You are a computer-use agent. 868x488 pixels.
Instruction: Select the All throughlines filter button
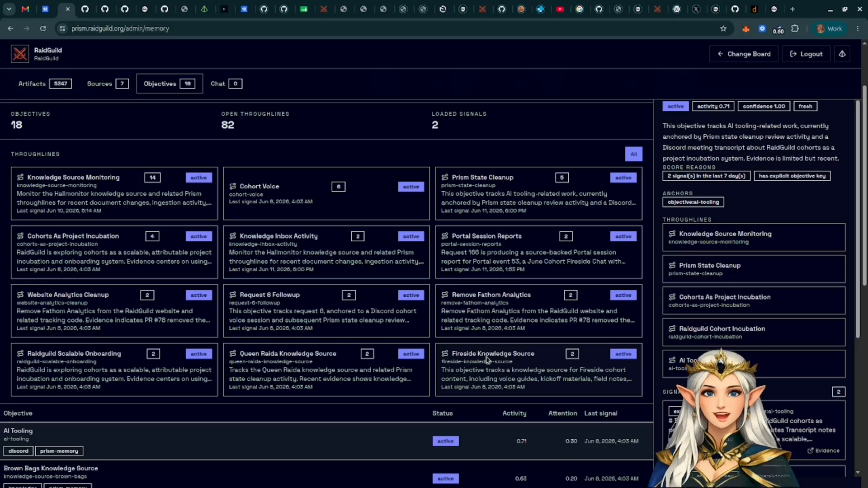click(x=633, y=154)
